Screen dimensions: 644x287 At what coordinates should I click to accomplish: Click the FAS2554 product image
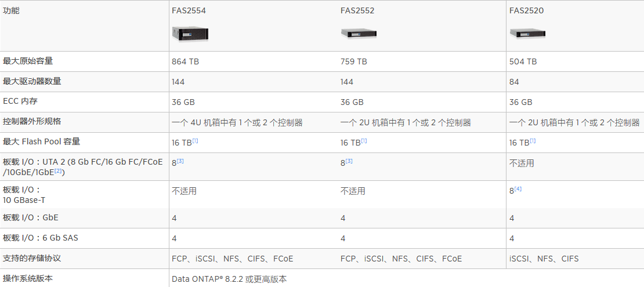[190, 34]
